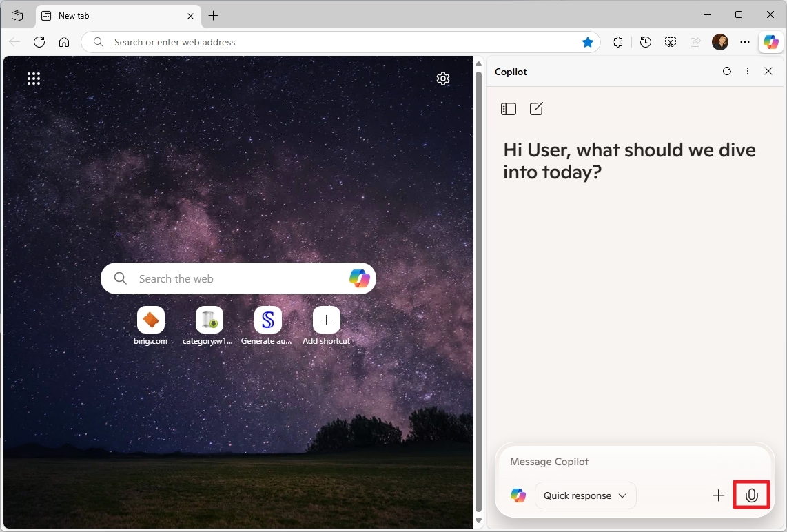Launch the screenshot capture tool
This screenshot has width=787, height=532.
670,42
